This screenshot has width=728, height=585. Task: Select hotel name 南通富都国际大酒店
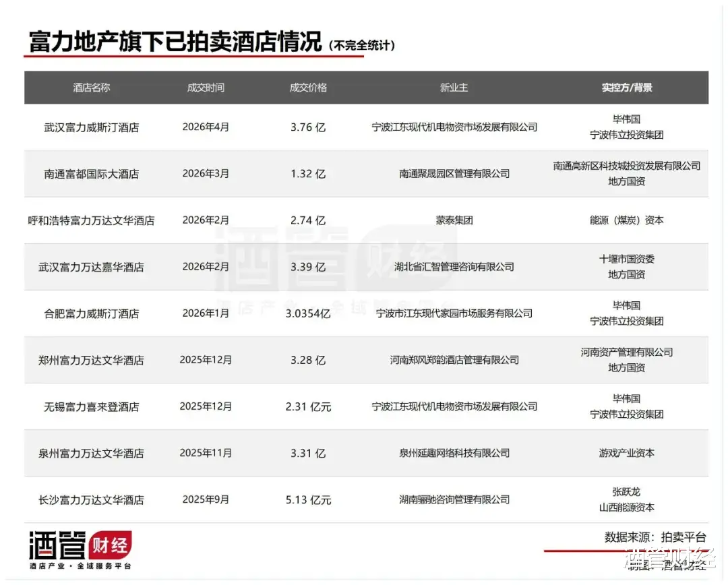coord(92,174)
